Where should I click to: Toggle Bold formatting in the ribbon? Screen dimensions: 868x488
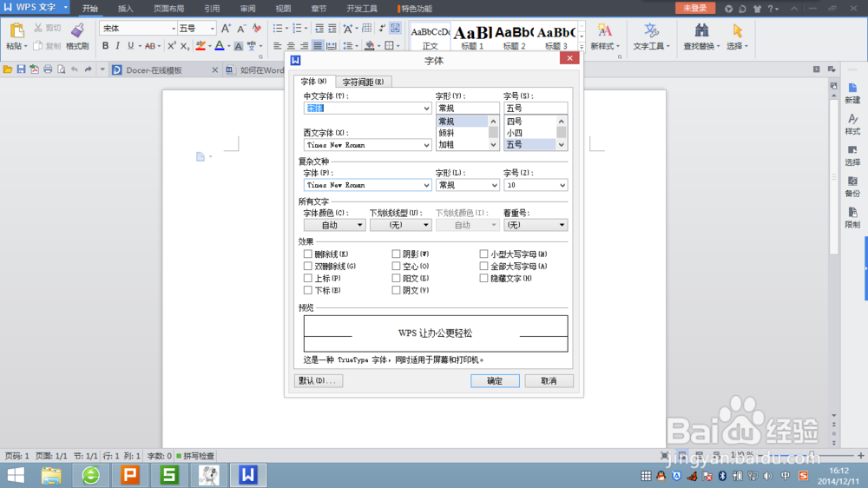click(x=105, y=46)
